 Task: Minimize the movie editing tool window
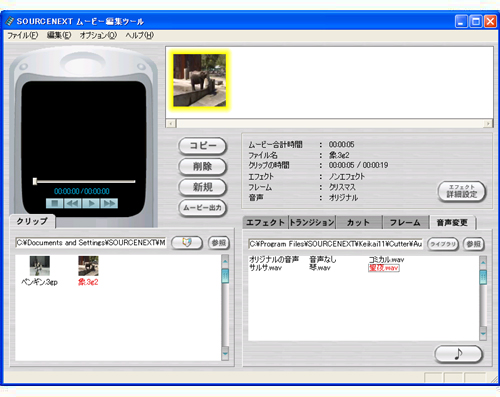pyautogui.click(x=461, y=21)
